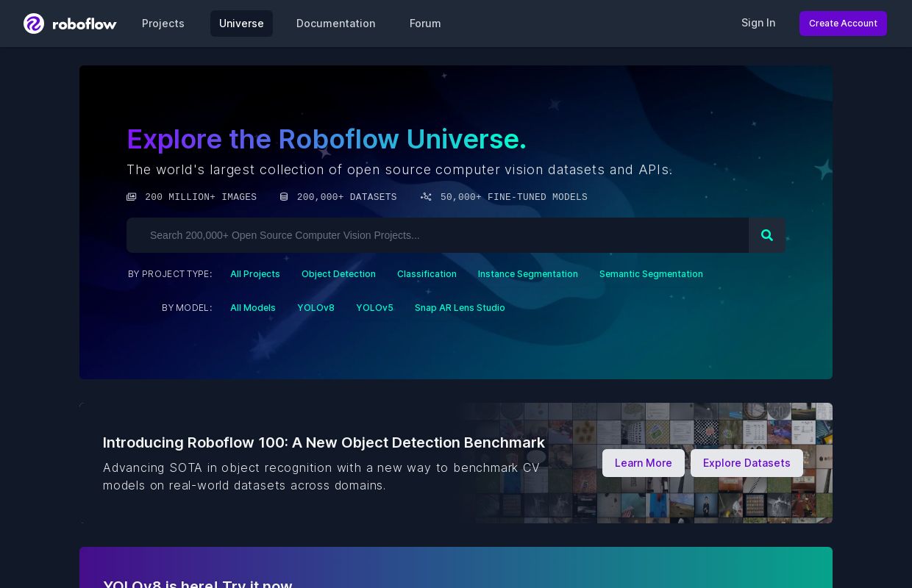Click the Roboflow logo
The image size is (912, 588).
[70, 23]
